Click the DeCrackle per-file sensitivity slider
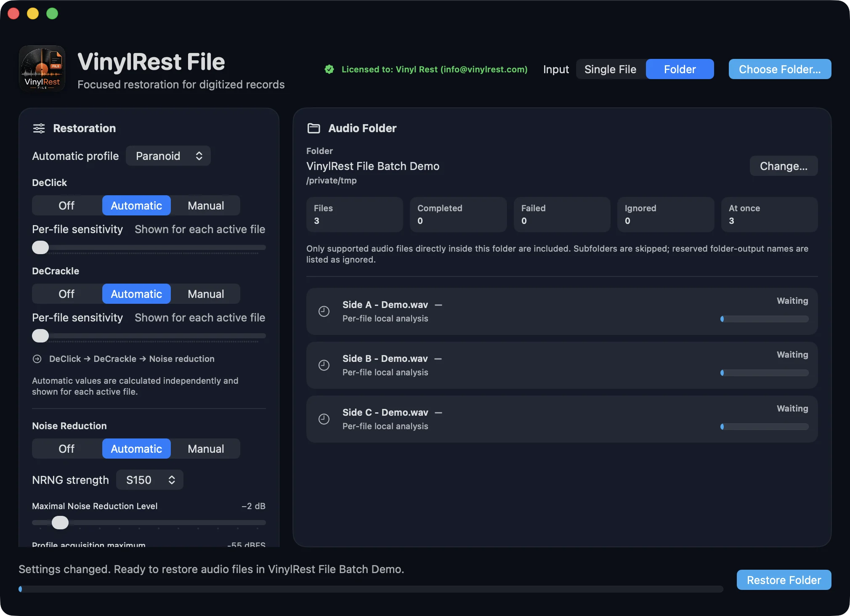Image resolution: width=850 pixels, height=616 pixels. 149,336
